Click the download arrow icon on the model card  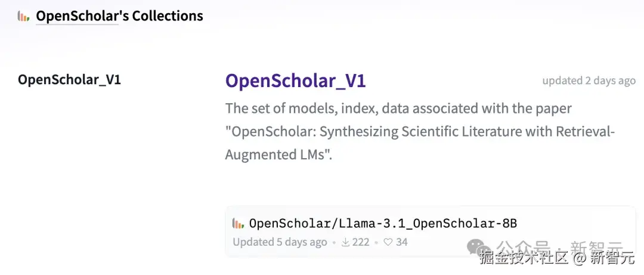tap(345, 242)
